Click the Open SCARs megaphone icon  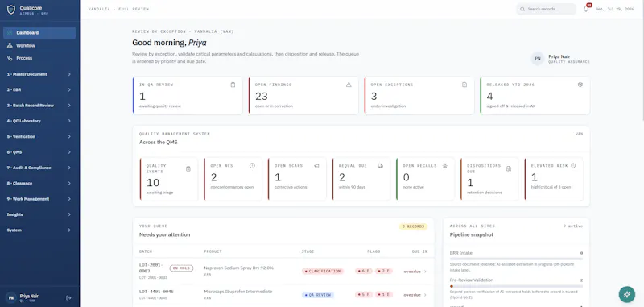pyautogui.click(x=316, y=166)
